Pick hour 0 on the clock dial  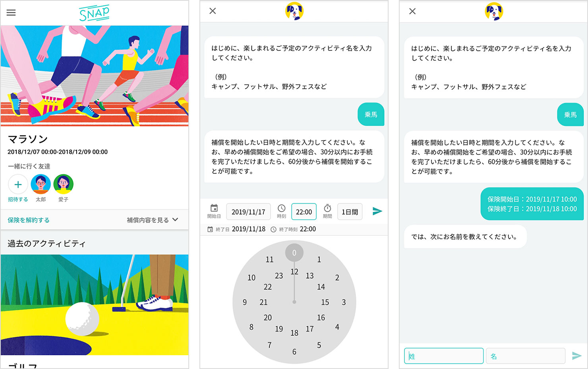coord(294,253)
